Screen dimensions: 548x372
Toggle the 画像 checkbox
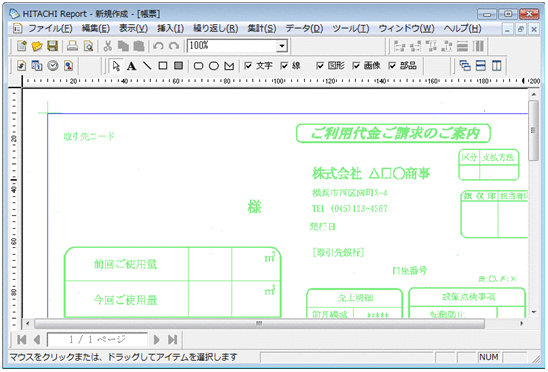pyautogui.click(x=356, y=66)
